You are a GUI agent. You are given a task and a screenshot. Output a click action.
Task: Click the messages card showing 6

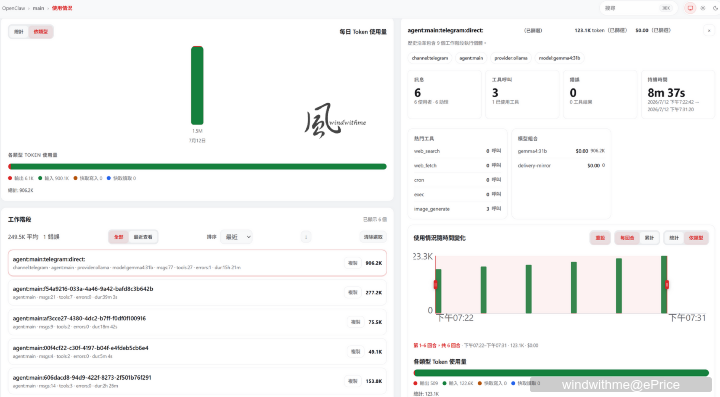click(444, 95)
